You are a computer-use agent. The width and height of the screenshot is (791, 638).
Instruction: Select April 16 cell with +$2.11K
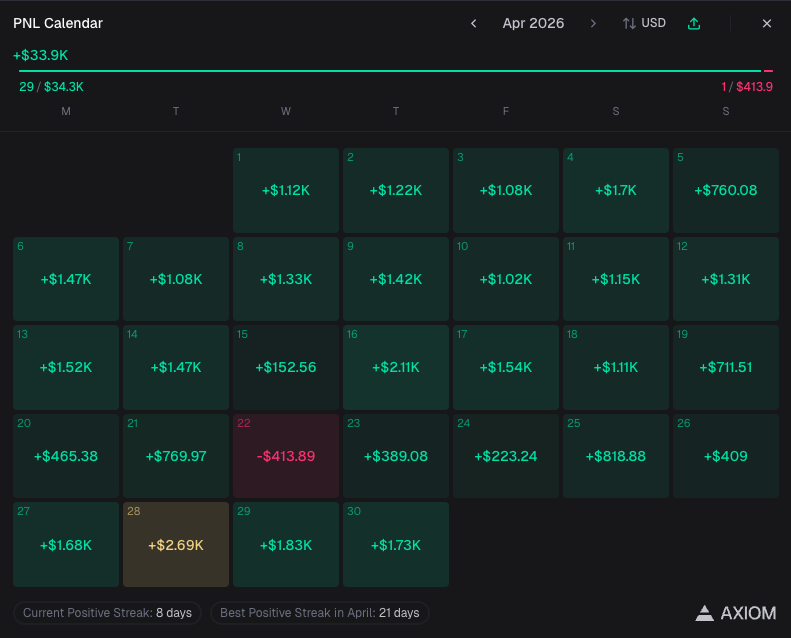click(x=396, y=367)
